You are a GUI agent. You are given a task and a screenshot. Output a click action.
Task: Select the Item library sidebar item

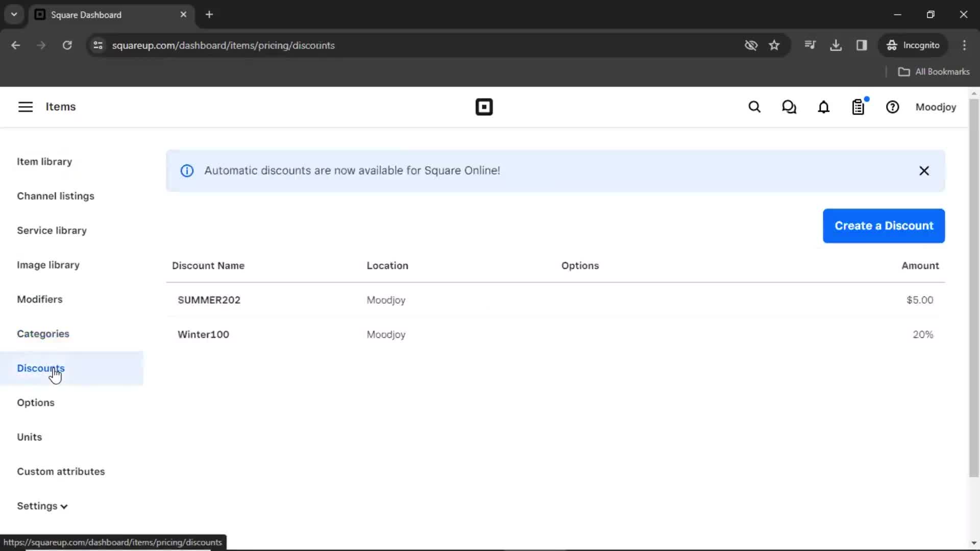[x=44, y=161]
